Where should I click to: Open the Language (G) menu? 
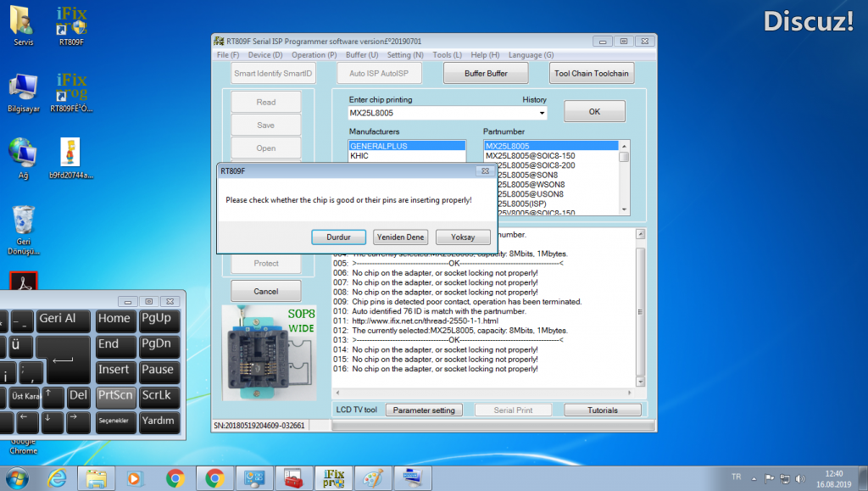(531, 55)
